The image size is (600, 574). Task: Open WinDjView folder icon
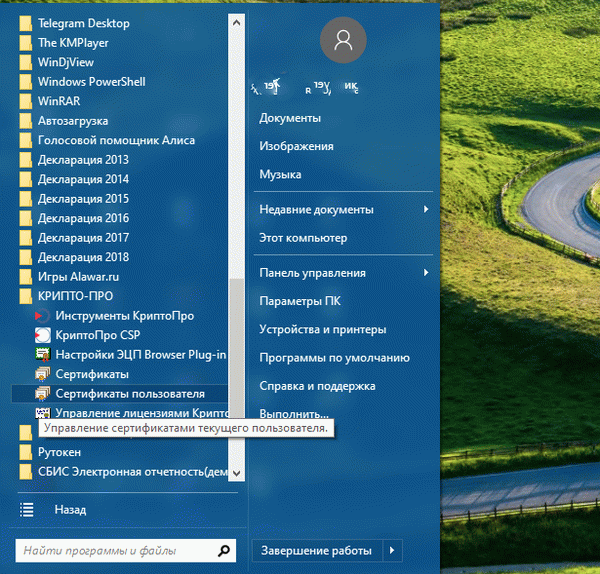(26, 62)
